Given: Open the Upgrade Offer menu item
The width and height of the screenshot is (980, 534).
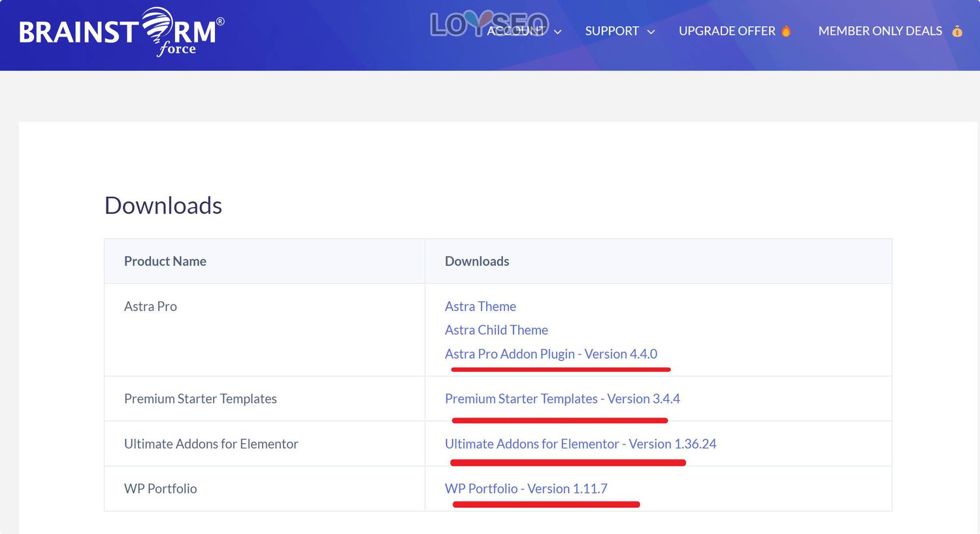Looking at the screenshot, I should pyautogui.click(x=727, y=31).
